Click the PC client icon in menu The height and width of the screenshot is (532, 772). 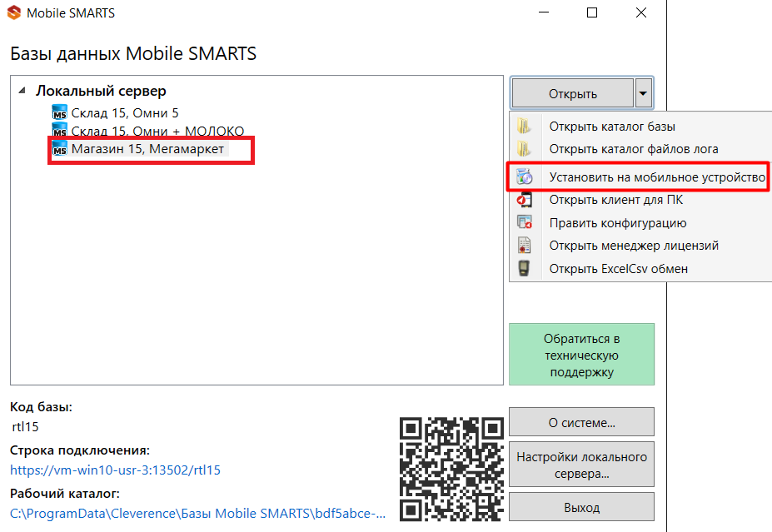tap(524, 199)
